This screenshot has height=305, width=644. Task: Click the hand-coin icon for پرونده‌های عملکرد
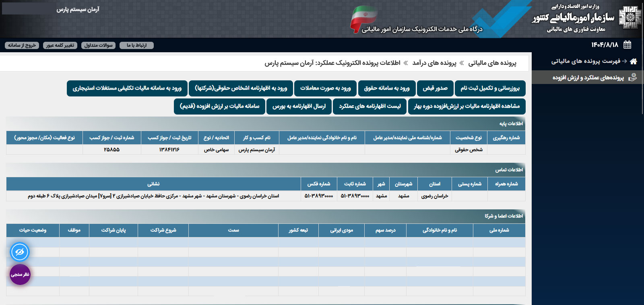[633, 78]
